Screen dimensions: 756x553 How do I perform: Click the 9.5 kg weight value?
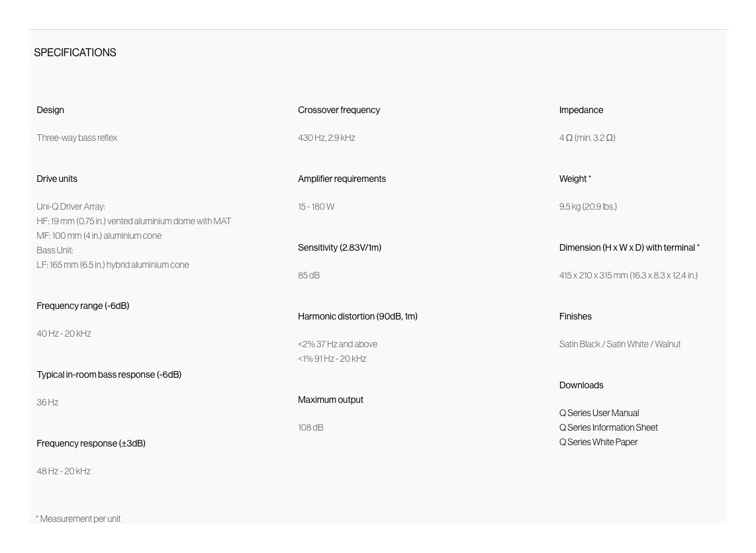[x=588, y=206]
